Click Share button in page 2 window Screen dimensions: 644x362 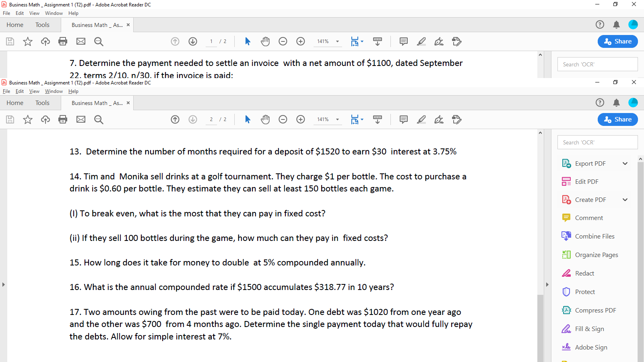coord(618,119)
